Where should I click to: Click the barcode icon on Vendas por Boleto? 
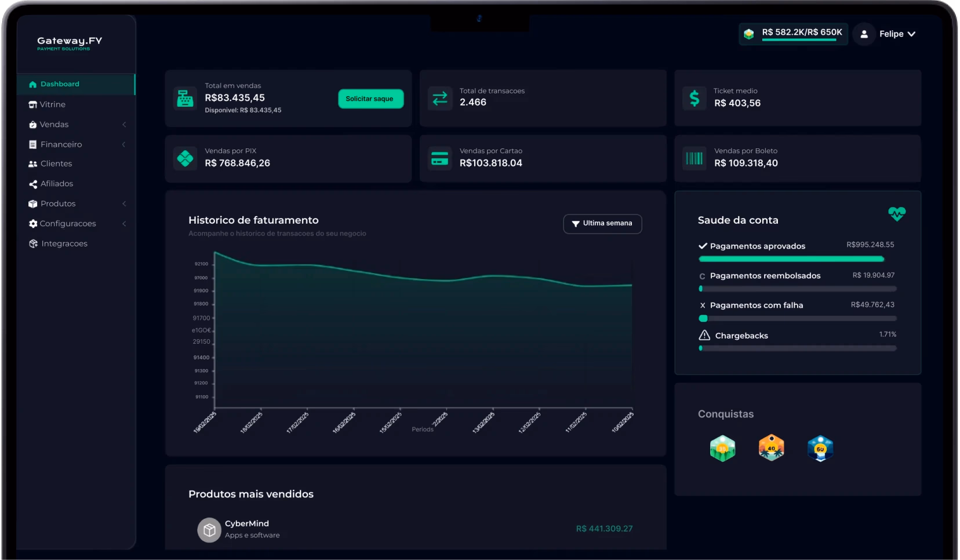[x=694, y=158]
